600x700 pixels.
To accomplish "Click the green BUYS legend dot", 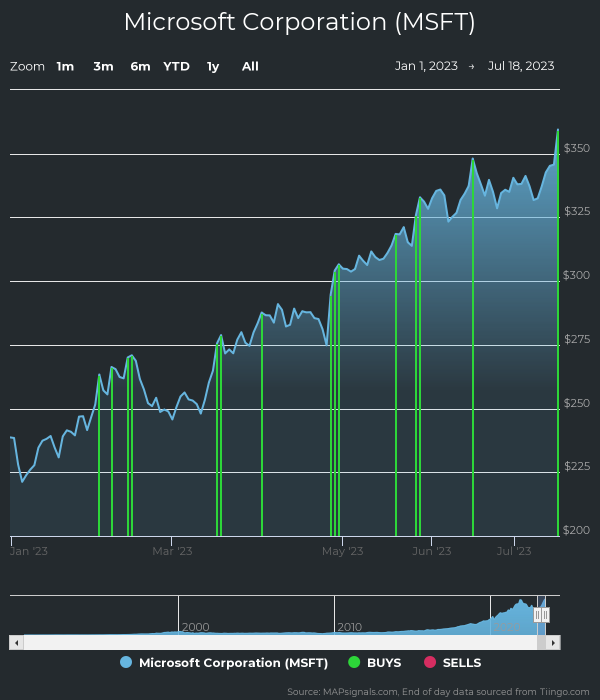I will point(354,662).
